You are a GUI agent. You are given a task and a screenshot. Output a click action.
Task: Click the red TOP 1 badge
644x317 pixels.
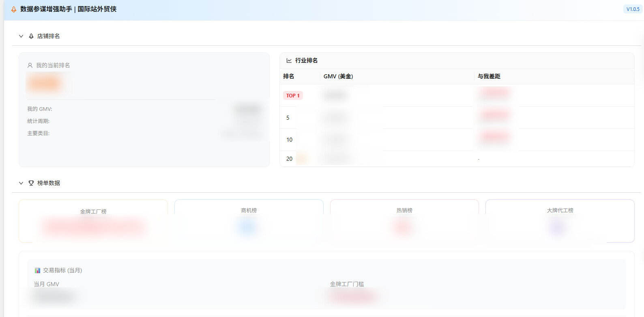[x=293, y=96]
